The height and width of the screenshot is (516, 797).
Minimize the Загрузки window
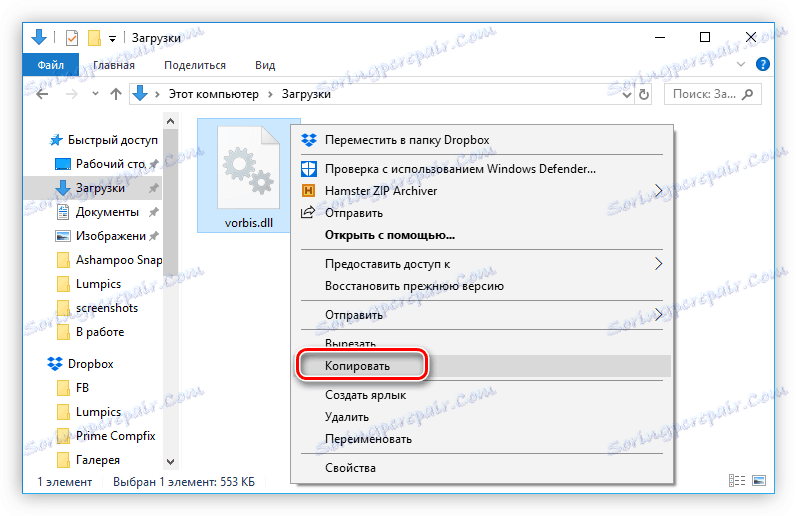[x=660, y=38]
